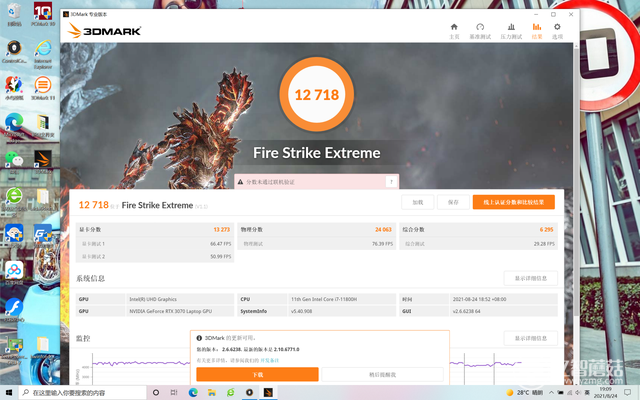640x400 pixels.
Task: Open the Options gear icon
Action: point(557,31)
